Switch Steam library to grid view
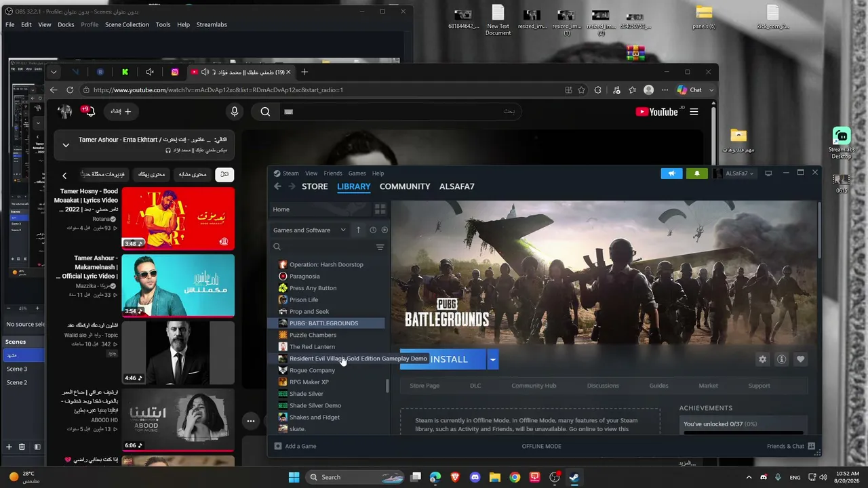This screenshot has width=868, height=488. coord(380,209)
